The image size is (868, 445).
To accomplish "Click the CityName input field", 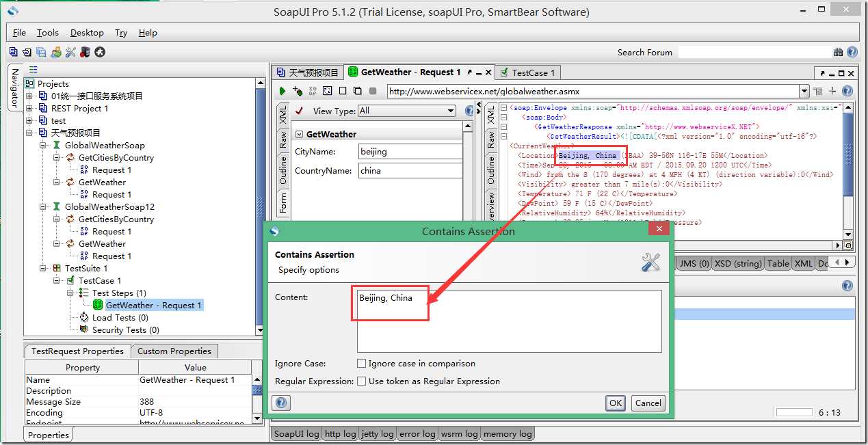I will pyautogui.click(x=410, y=152).
